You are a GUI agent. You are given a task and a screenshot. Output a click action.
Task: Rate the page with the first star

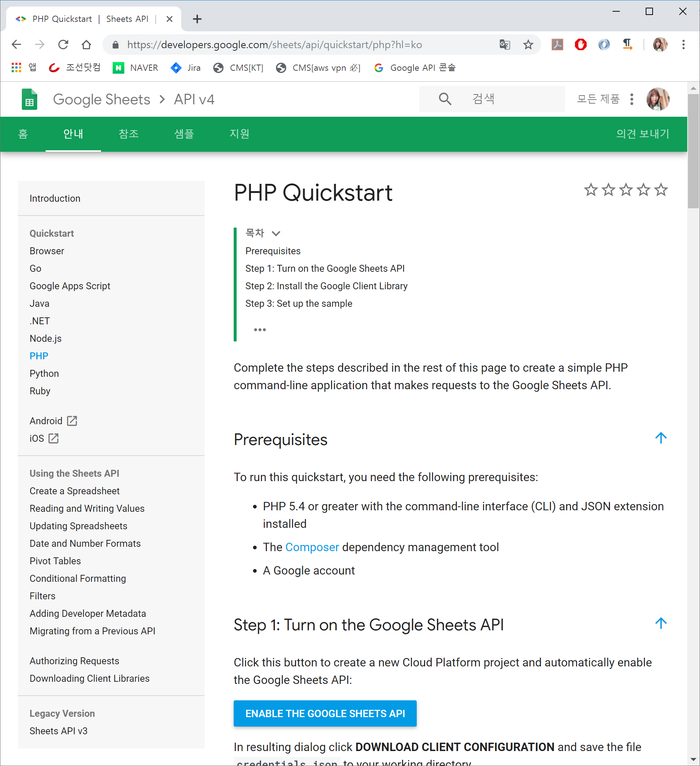tap(591, 190)
